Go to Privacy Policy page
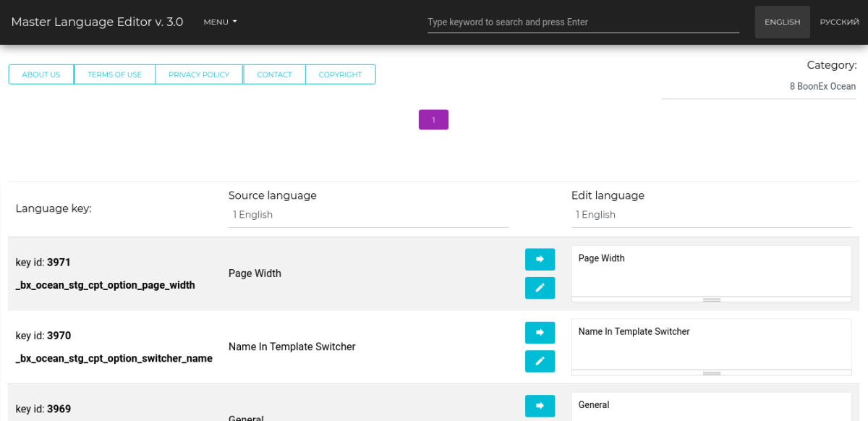The height and width of the screenshot is (421, 868). [199, 75]
